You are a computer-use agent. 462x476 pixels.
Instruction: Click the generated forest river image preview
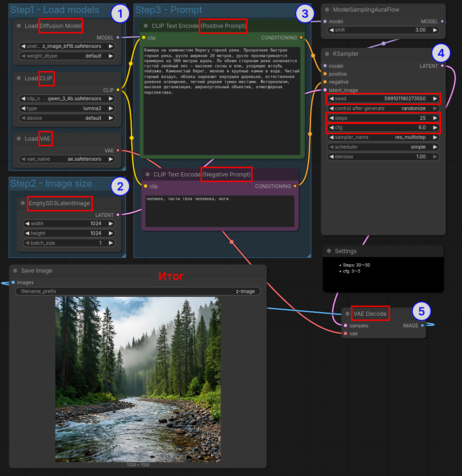[138, 379]
